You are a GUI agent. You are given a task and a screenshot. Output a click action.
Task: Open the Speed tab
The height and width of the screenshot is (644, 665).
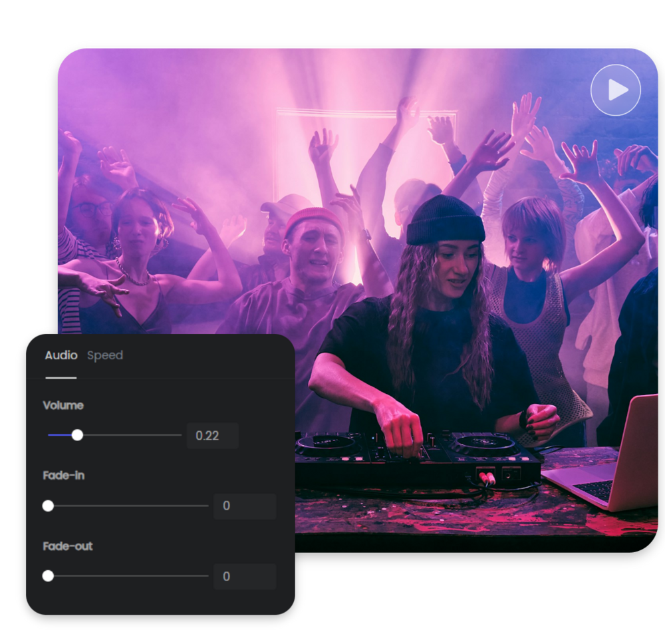(104, 355)
